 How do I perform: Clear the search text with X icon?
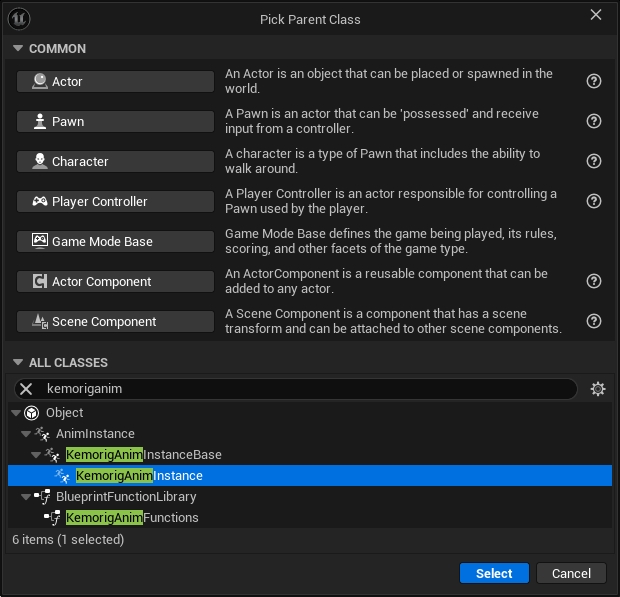pos(27,389)
